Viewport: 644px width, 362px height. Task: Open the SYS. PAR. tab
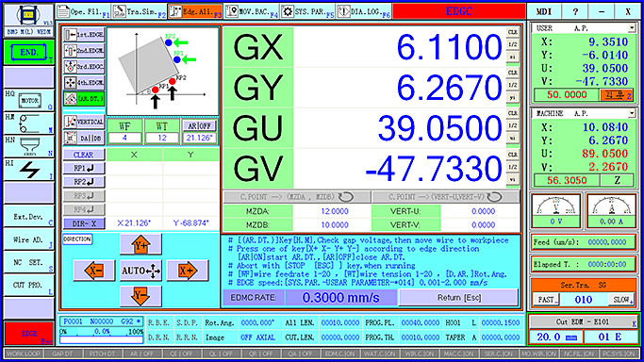(308, 12)
